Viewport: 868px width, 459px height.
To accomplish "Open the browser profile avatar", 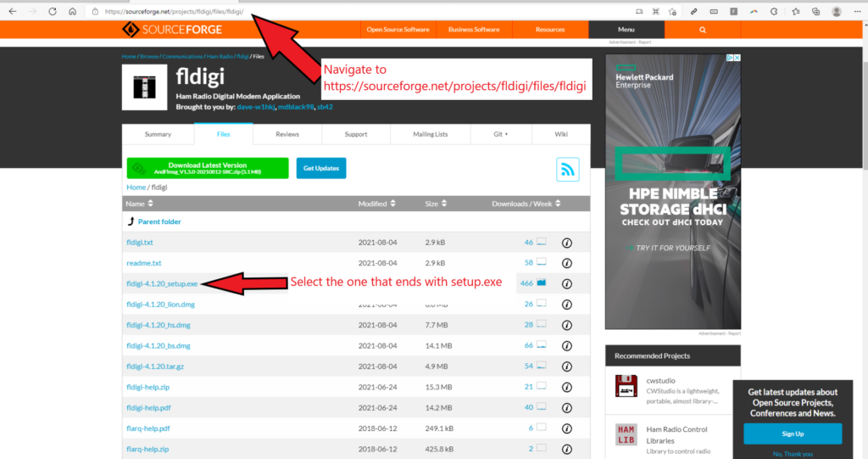I will point(837,11).
